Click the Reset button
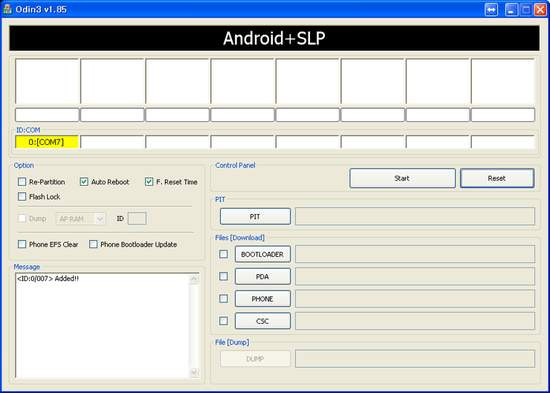The width and height of the screenshot is (550, 393). click(x=497, y=178)
